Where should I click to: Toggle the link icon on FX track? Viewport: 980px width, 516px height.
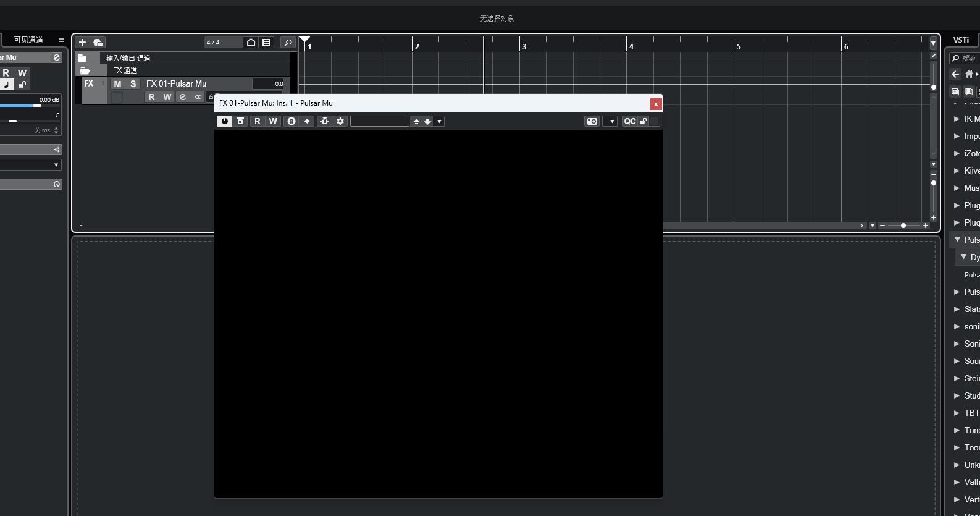tap(198, 97)
